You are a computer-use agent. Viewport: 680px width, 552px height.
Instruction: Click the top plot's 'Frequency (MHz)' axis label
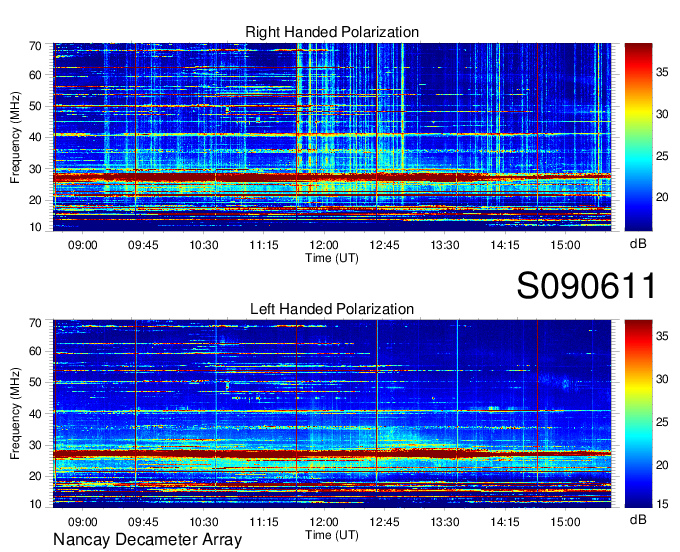pyautogui.click(x=15, y=137)
